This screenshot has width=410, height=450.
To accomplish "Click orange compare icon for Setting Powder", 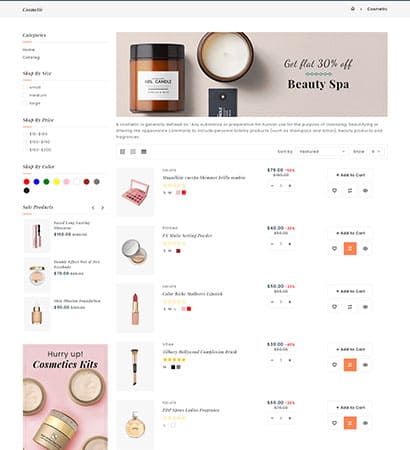I will pos(350,249).
